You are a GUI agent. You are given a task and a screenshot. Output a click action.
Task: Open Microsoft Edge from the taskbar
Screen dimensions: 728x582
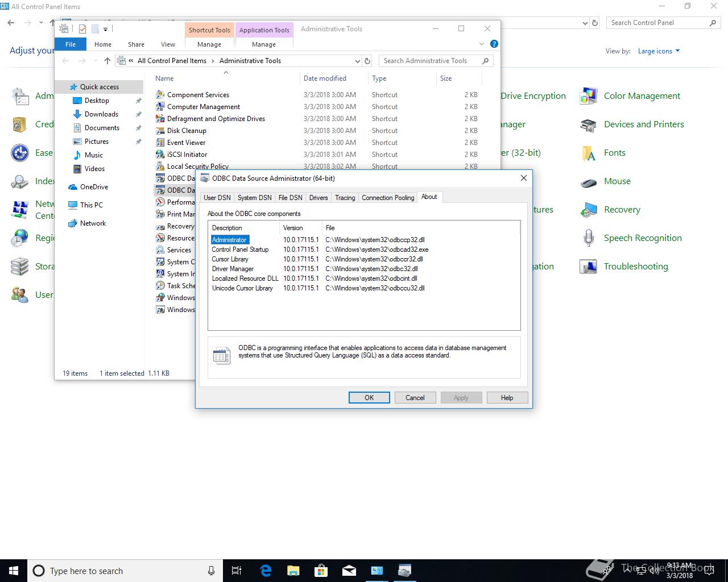pos(266,571)
